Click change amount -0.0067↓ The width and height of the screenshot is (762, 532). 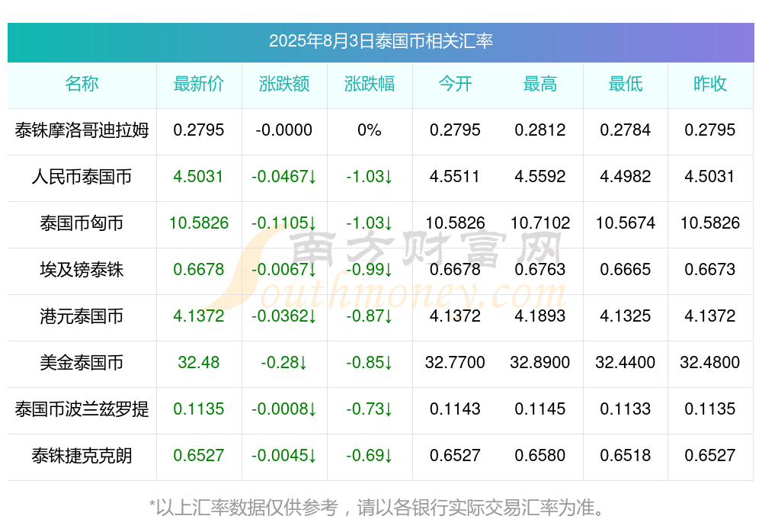(284, 269)
